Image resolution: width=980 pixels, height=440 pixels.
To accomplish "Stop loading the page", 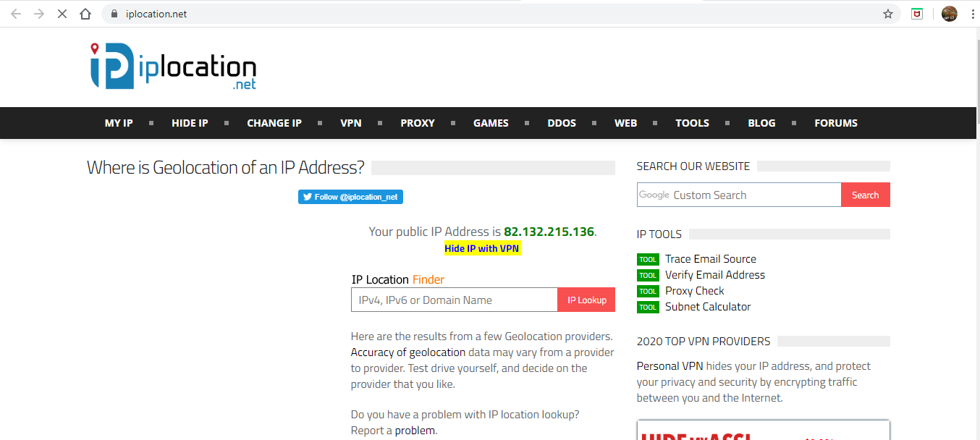I will (62, 14).
